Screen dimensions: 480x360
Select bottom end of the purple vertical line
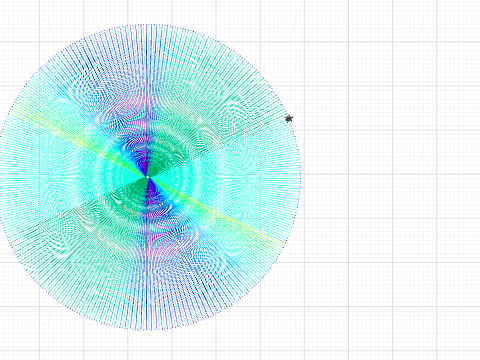148,328
